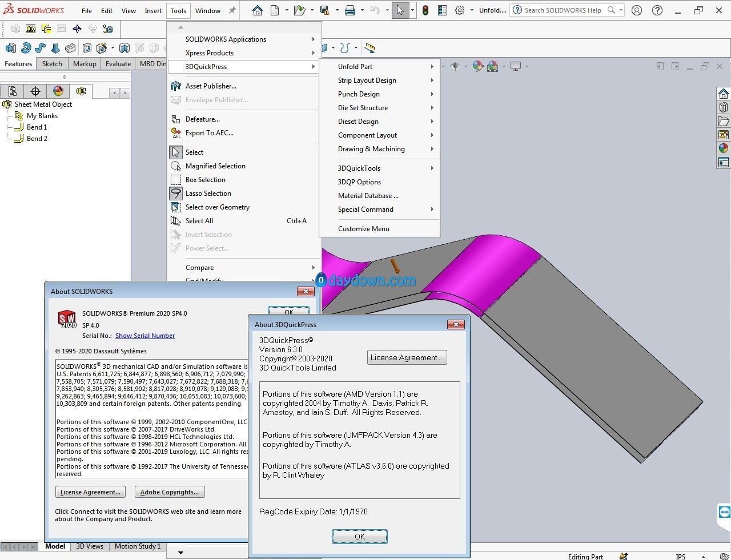This screenshot has width=731, height=560.
Task: Click the four-point star icon in the 3DQuickPress toolbar
Action: pos(77,29)
